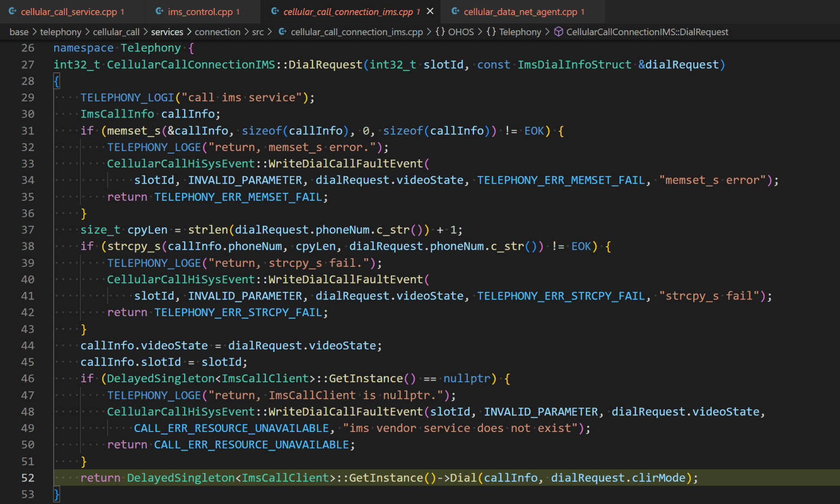Screen dimensions: 840x504
Task: Click 'Dial' method call on line 52
Action: [464, 478]
